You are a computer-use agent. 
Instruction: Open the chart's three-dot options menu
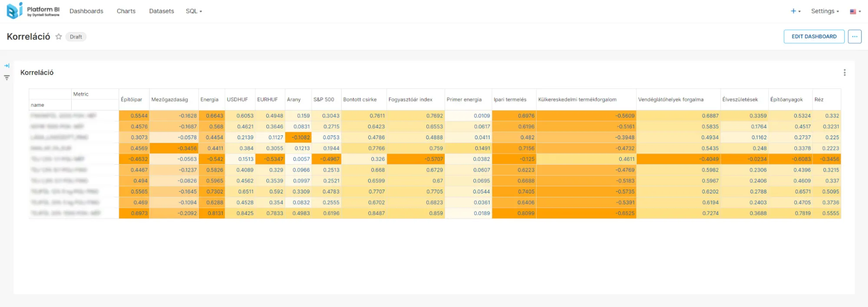pos(844,73)
